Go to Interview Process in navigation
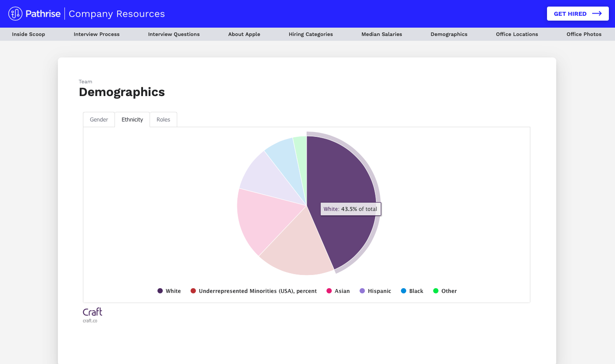Viewport: 615px width, 364px height. [x=97, y=34]
